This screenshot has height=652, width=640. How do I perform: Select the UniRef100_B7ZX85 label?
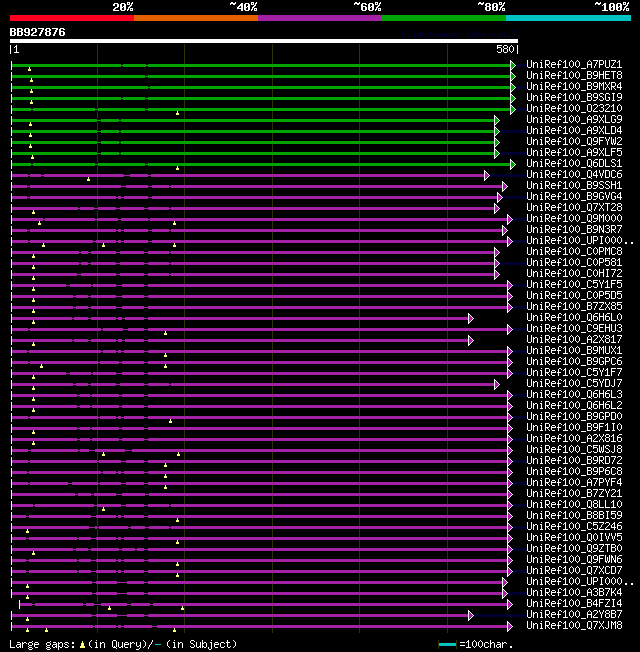pos(574,306)
